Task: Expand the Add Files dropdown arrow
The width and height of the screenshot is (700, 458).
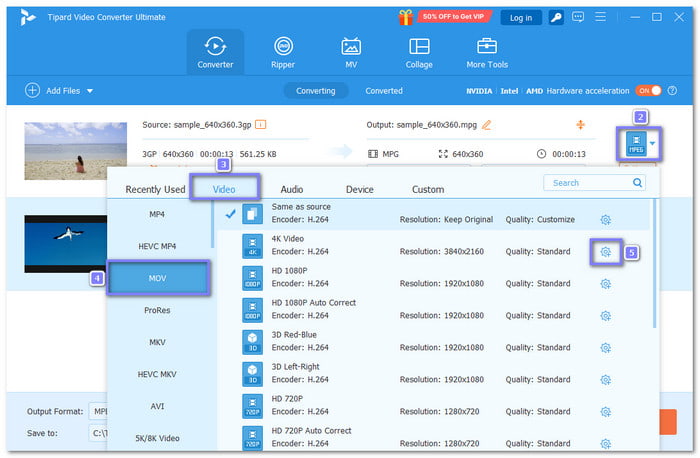Action: [x=90, y=91]
